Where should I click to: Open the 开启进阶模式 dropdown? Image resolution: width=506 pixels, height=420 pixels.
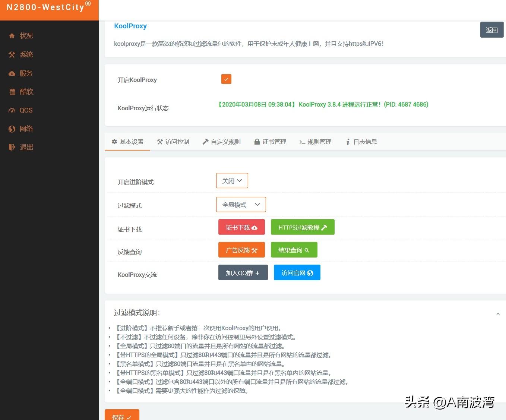click(232, 181)
